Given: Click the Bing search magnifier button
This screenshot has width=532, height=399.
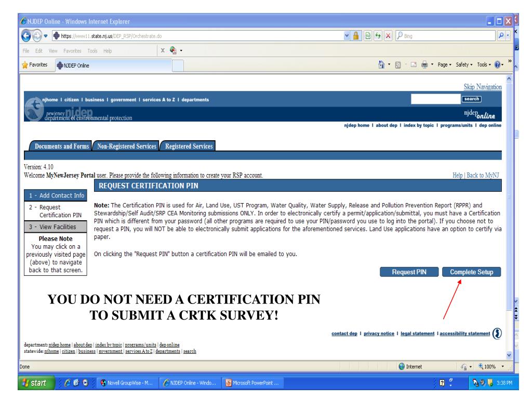Looking at the screenshot, I should pos(501,36).
